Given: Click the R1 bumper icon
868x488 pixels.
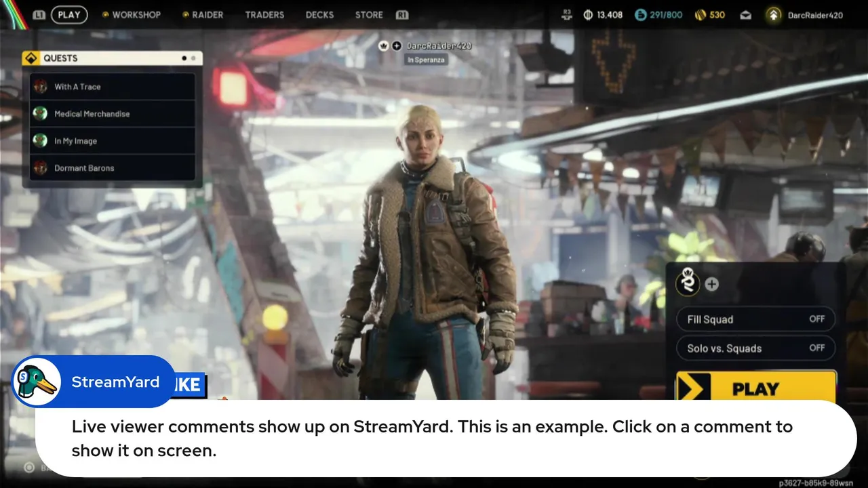Looking at the screenshot, I should pyautogui.click(x=402, y=14).
